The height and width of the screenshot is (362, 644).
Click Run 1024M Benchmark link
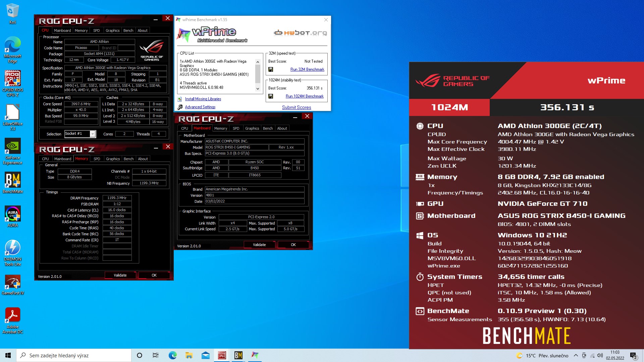coord(305,96)
